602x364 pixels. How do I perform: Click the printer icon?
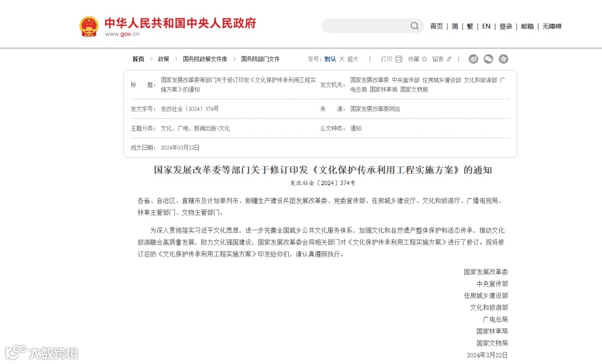pos(399,59)
